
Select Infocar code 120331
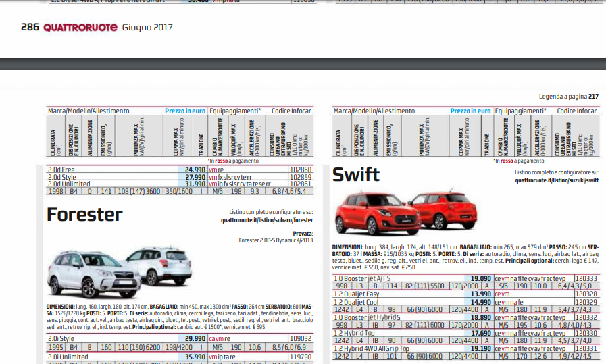[586, 348]
